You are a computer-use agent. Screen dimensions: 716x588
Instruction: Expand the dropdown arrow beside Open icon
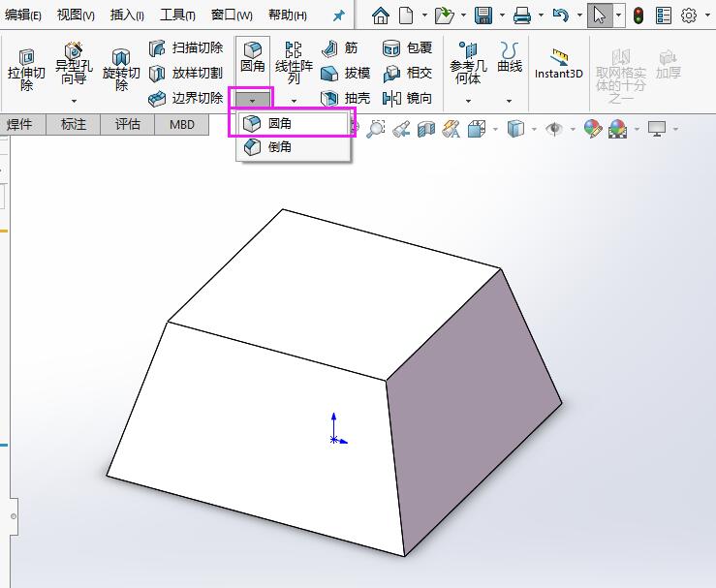coord(463,15)
